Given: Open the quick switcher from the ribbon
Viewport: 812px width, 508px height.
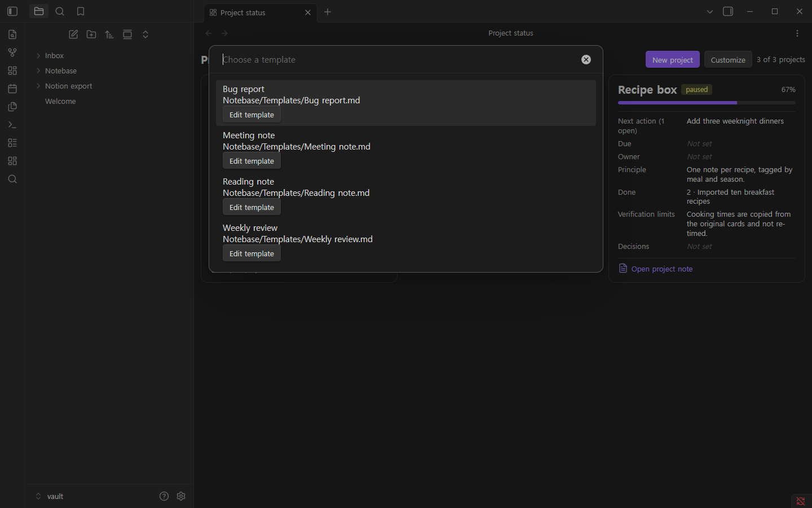Looking at the screenshot, I should click(12, 34).
